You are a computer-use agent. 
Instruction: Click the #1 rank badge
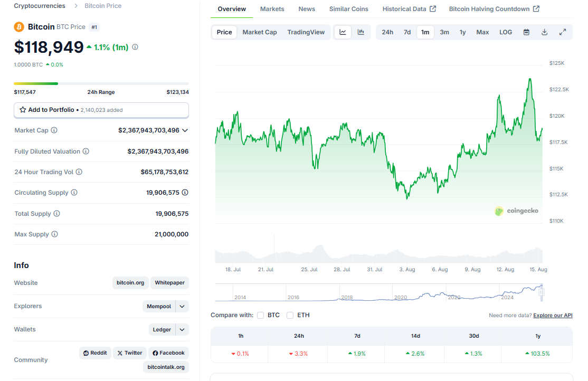pos(94,27)
